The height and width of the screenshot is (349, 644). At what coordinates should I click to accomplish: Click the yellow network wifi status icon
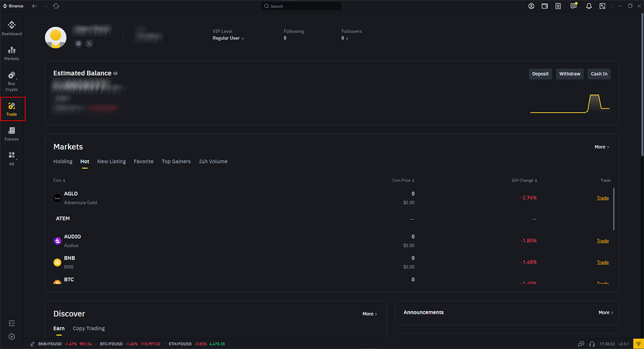[x=638, y=344]
